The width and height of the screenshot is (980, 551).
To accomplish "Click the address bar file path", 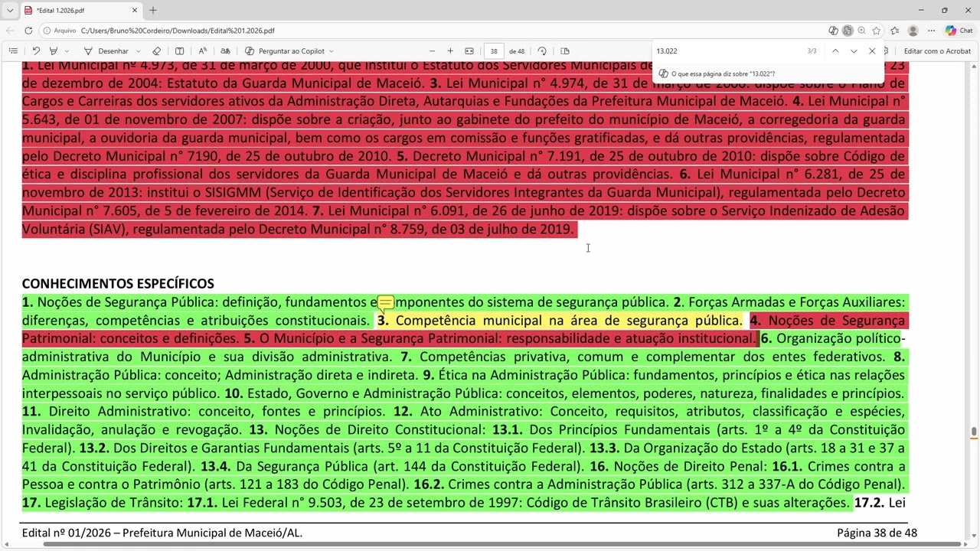I will [178, 31].
